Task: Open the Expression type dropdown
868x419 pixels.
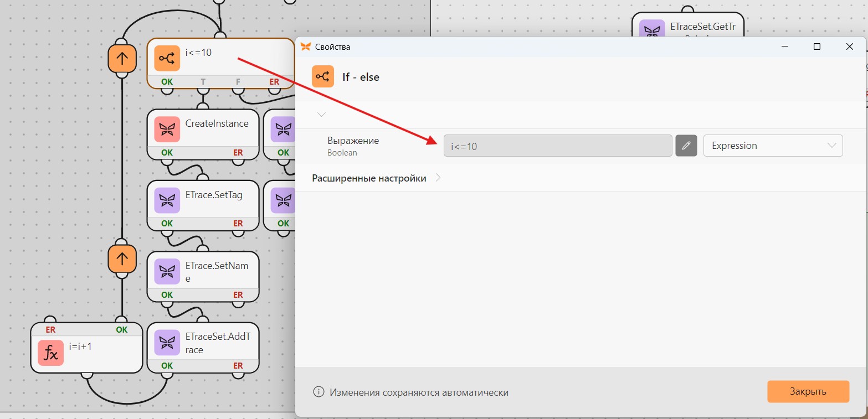Action: [773, 146]
